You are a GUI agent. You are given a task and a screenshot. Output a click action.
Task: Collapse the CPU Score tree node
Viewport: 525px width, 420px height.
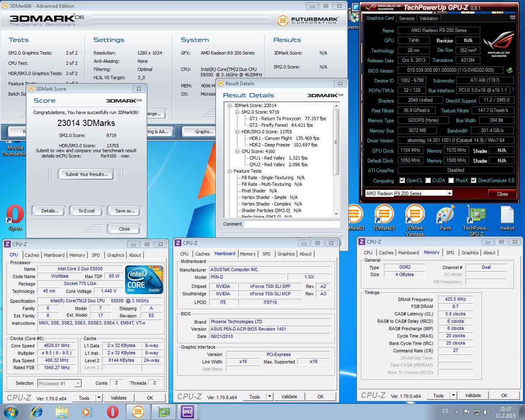click(237, 151)
